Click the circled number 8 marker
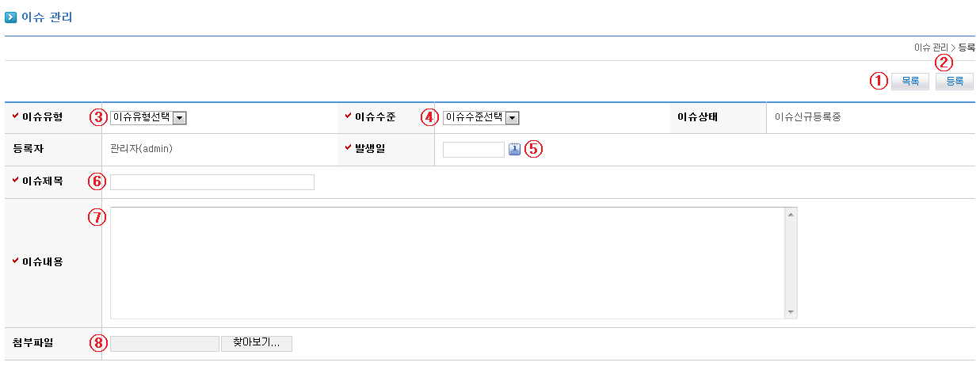 [x=97, y=343]
